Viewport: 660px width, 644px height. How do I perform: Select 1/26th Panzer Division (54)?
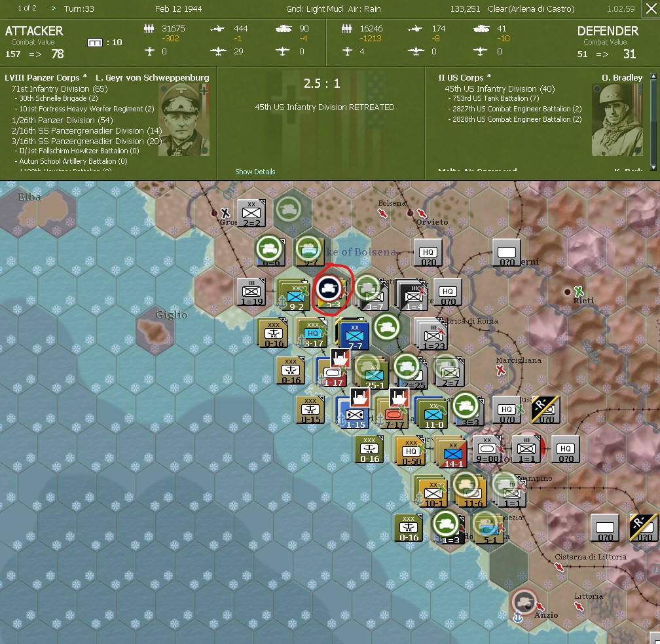tap(62, 120)
